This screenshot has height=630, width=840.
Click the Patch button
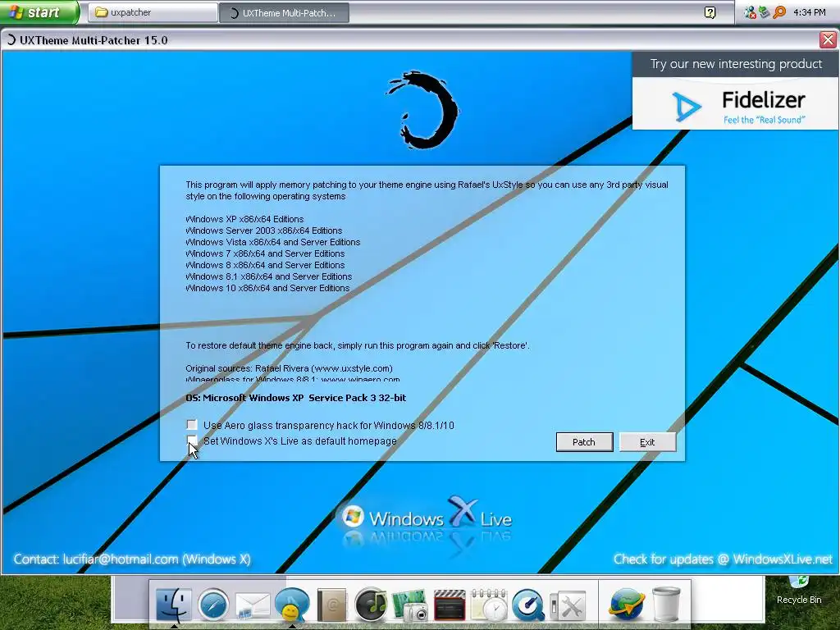[x=584, y=442]
